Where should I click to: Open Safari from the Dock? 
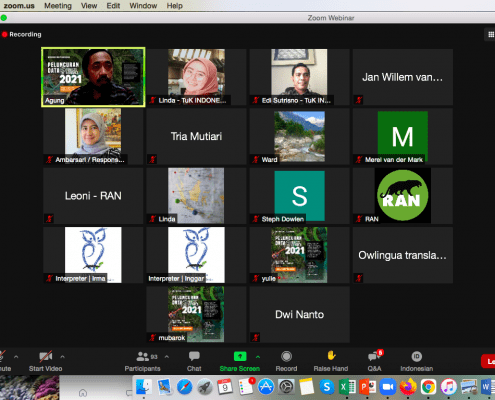(184, 387)
